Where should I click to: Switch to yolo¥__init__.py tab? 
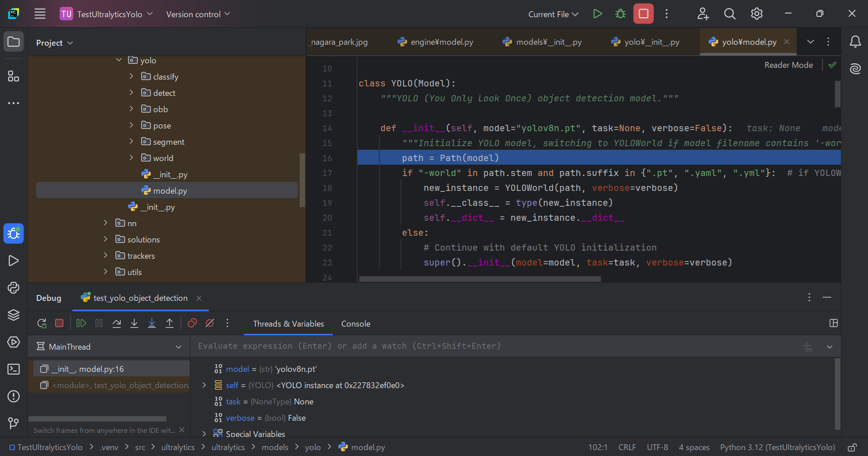(x=645, y=42)
